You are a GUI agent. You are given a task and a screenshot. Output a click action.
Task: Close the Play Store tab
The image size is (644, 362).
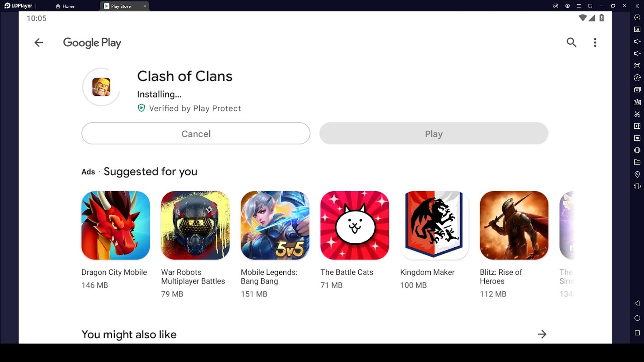[x=145, y=6]
